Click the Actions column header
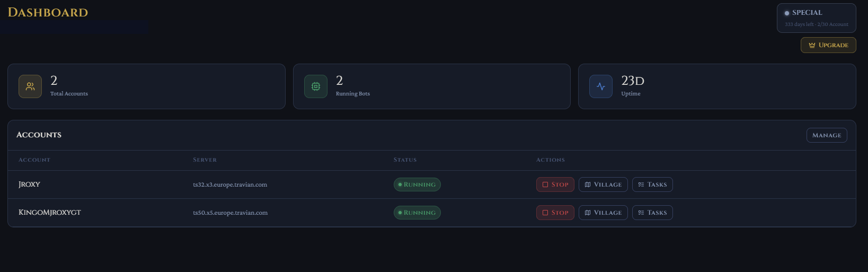This screenshot has width=868, height=272. [x=551, y=160]
